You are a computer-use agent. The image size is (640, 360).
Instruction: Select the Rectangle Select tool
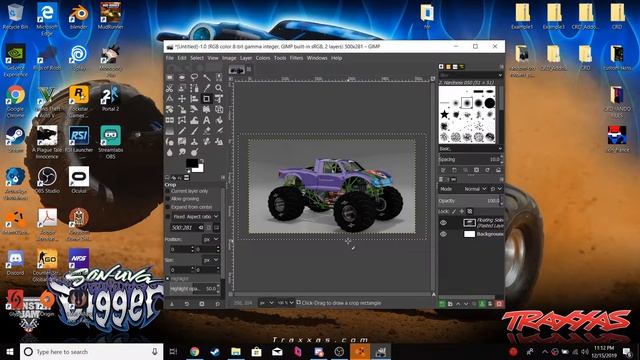click(x=170, y=78)
